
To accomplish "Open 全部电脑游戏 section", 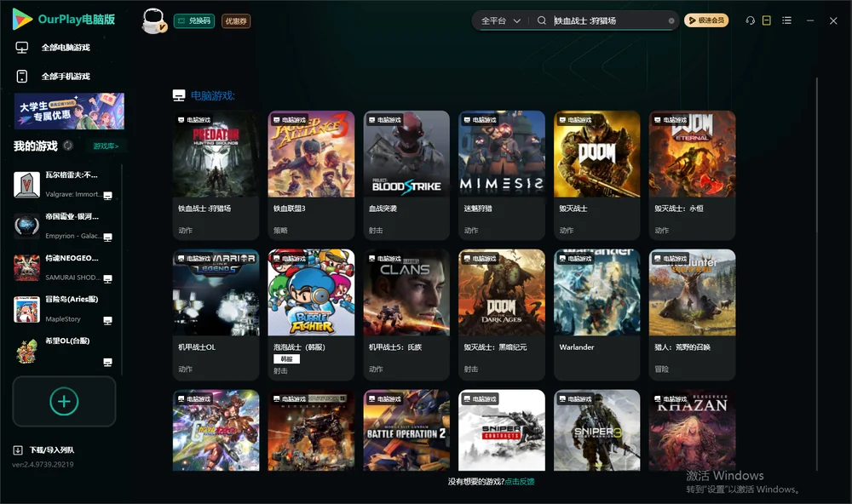I will click(53, 48).
